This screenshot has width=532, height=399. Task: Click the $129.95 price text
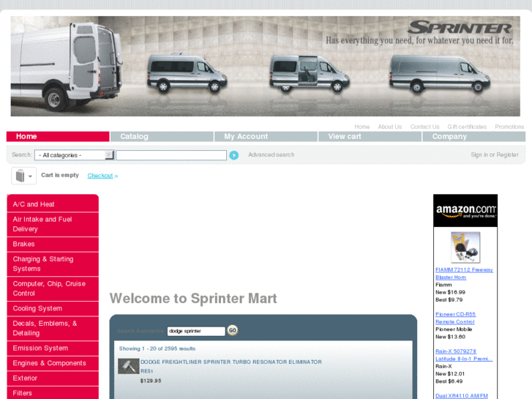(151, 381)
